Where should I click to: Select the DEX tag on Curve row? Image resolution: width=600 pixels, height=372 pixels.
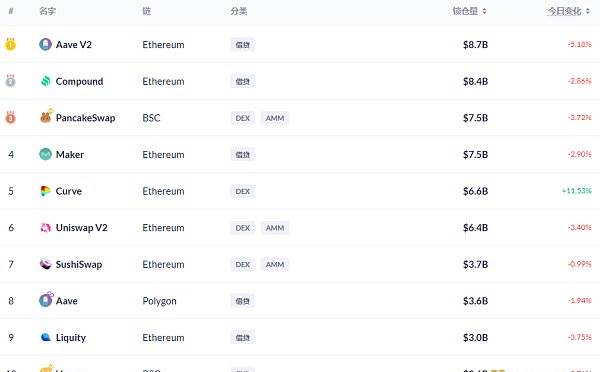[243, 191]
